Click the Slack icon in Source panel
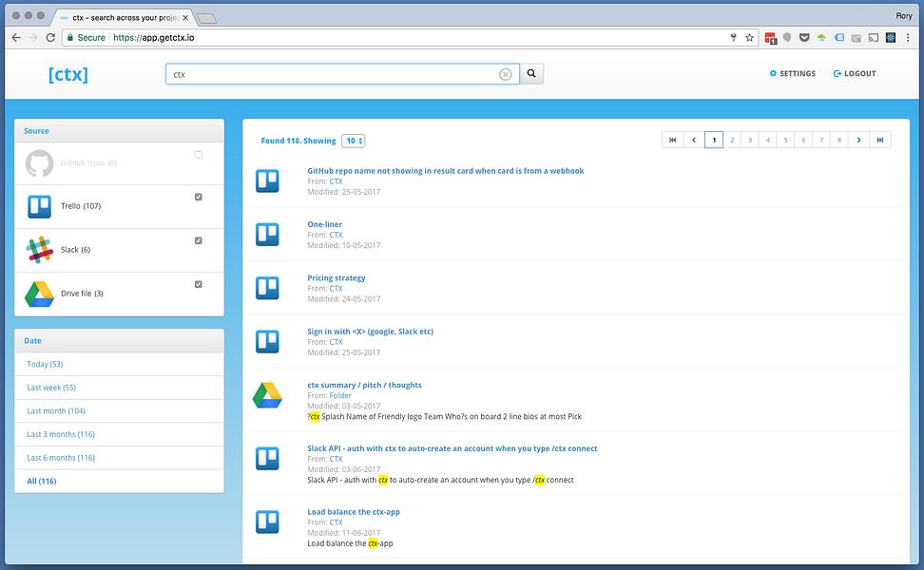Screen dimensions: 924x570 click(x=40, y=250)
